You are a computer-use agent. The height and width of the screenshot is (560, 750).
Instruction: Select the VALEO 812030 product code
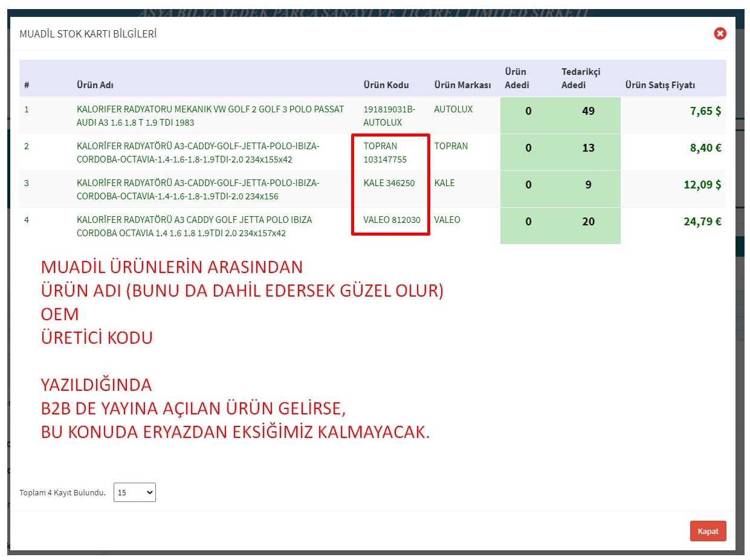click(x=392, y=220)
